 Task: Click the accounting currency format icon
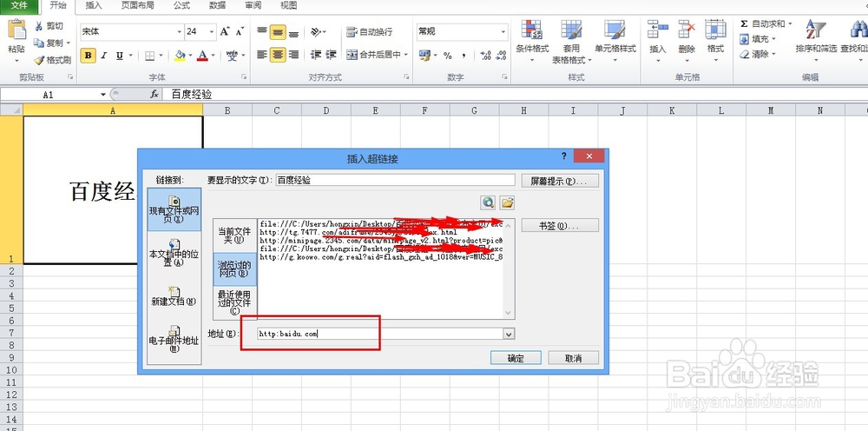point(424,56)
